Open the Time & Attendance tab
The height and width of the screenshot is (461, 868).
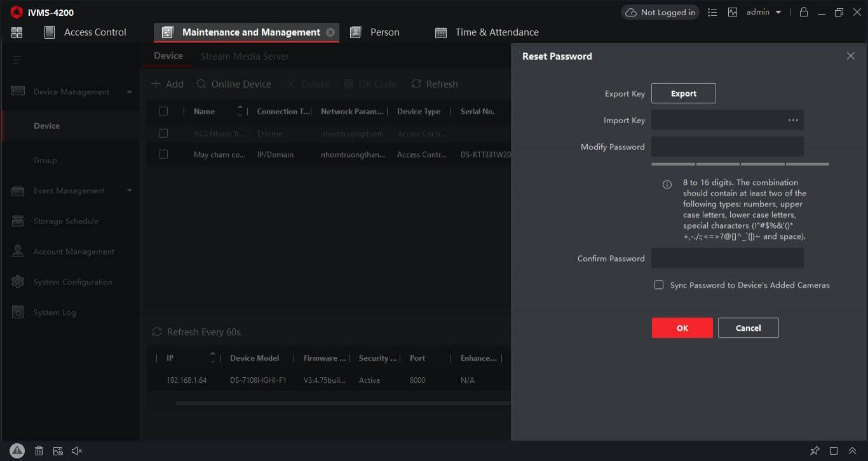click(x=487, y=32)
